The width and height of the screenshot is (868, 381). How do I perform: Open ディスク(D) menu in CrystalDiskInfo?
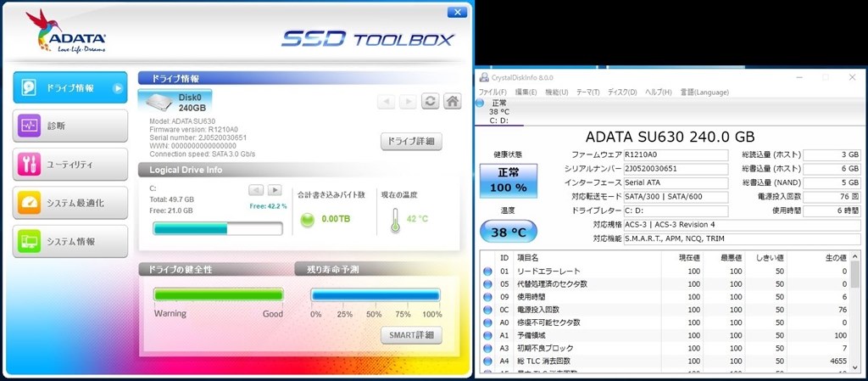click(622, 92)
